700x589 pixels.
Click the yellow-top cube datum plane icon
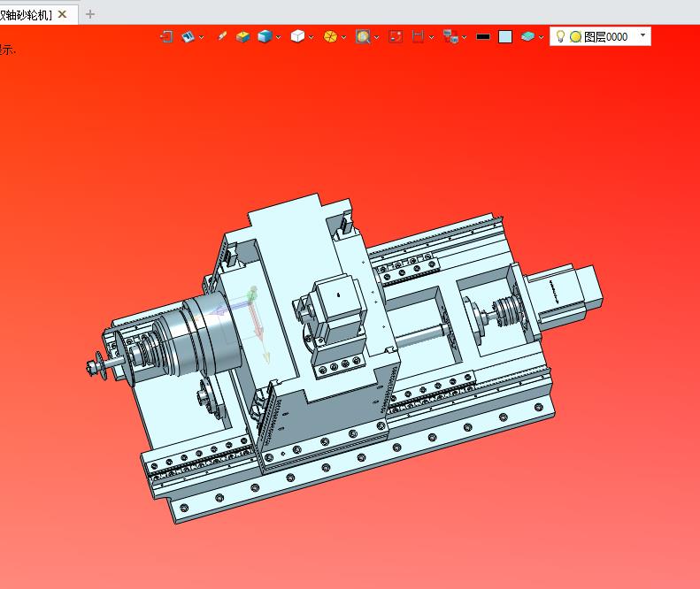pos(242,36)
